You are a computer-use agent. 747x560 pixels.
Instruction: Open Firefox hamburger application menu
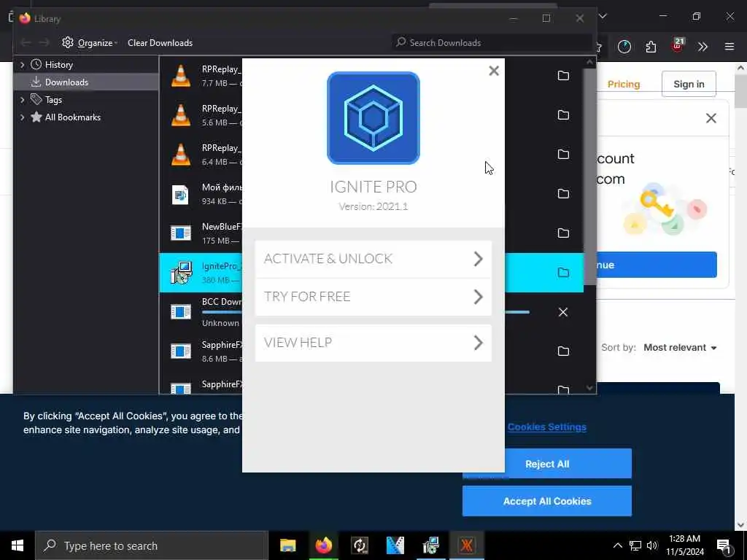pos(729,47)
